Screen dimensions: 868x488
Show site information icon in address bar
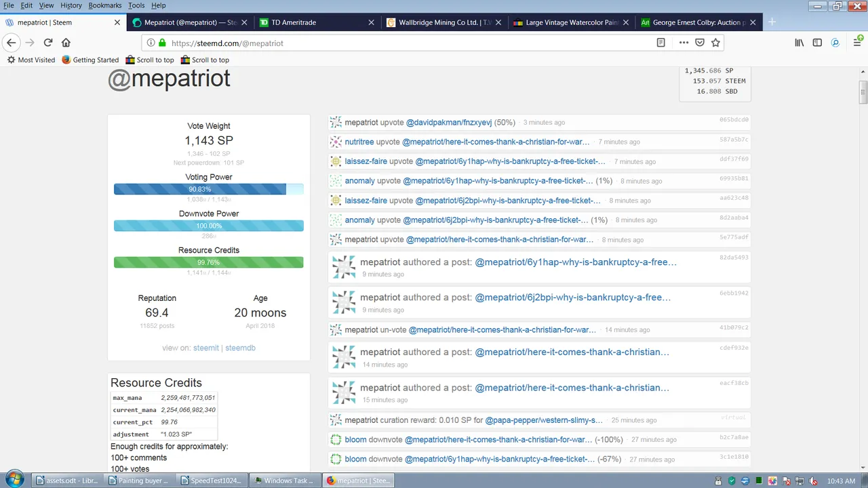151,43
